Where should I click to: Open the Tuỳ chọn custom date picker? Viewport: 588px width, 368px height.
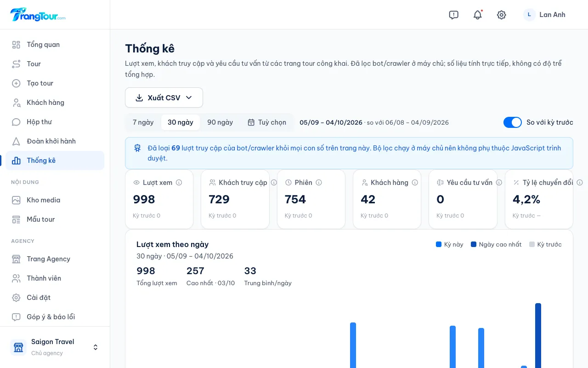click(267, 122)
